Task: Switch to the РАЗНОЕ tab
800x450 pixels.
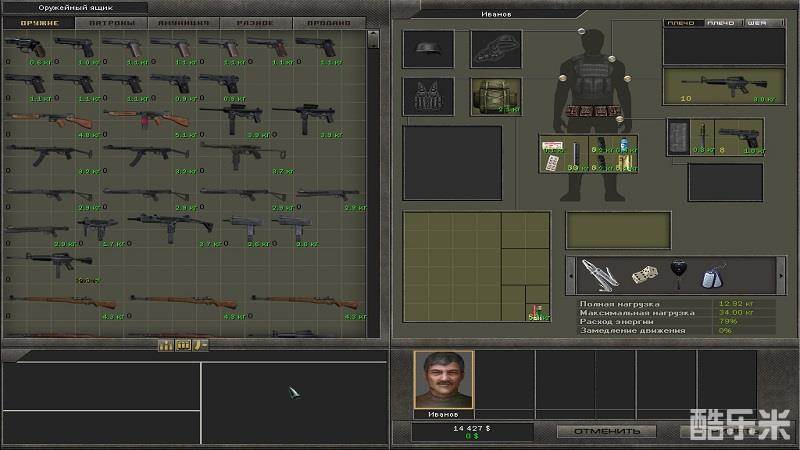Action: (x=256, y=23)
